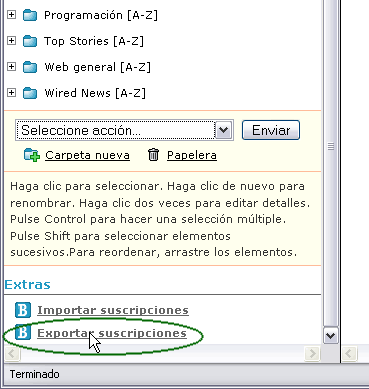Open the Carpeta nueva link
The image size is (369, 389).
coord(87,155)
